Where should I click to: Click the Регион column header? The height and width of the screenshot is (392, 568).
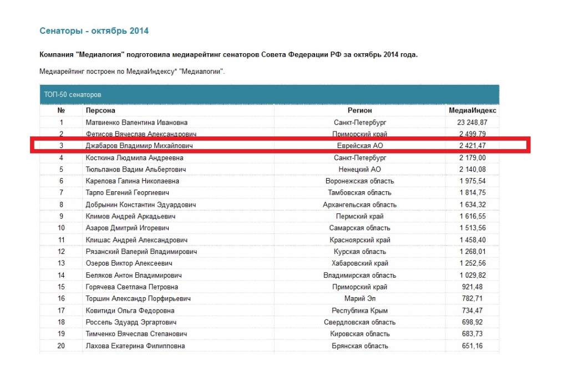click(x=359, y=110)
